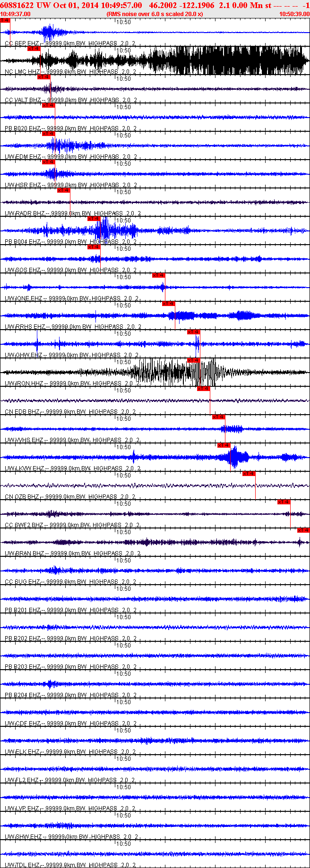The width and height of the screenshot is (310, 868).
Task: Click the red pick flag on LKVW trace
Action: click(x=224, y=445)
